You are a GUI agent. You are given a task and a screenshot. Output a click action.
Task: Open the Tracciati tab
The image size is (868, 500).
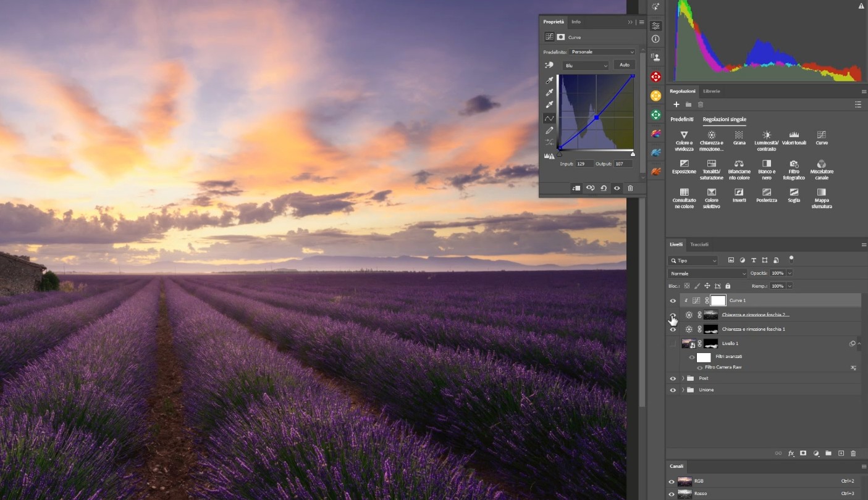click(699, 245)
